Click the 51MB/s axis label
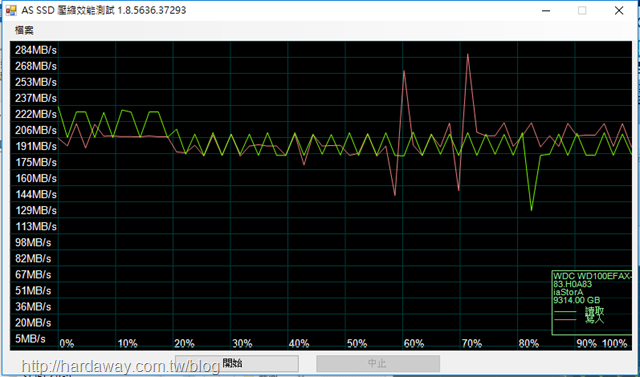Viewport: 640px width, 377px height. [x=33, y=291]
